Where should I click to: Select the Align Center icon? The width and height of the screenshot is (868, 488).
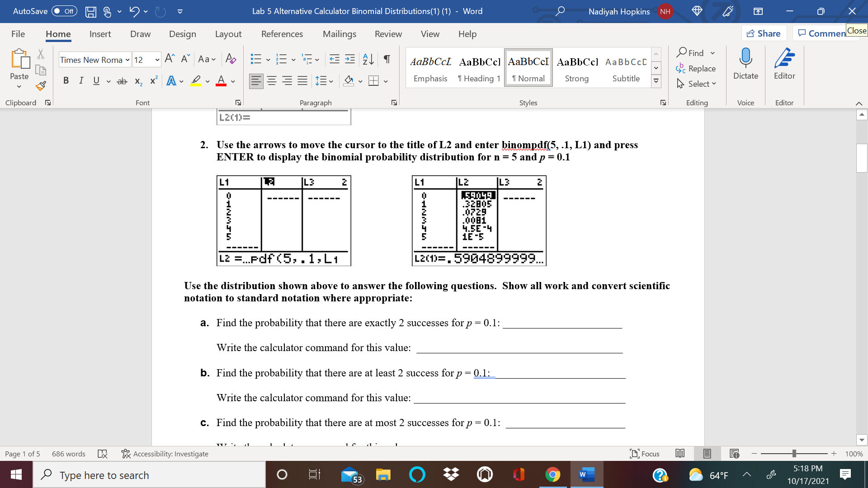click(x=272, y=80)
